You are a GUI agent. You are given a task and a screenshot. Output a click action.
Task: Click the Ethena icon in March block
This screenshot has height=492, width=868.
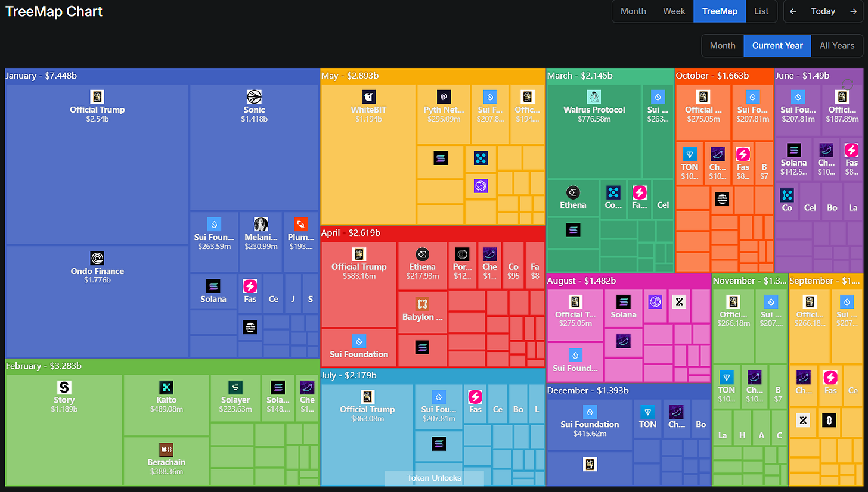[573, 192]
